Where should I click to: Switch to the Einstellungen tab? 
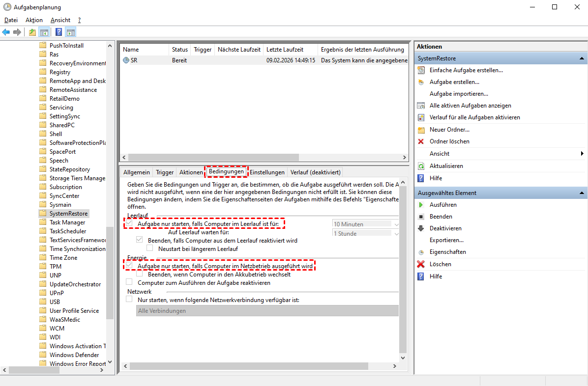267,172
